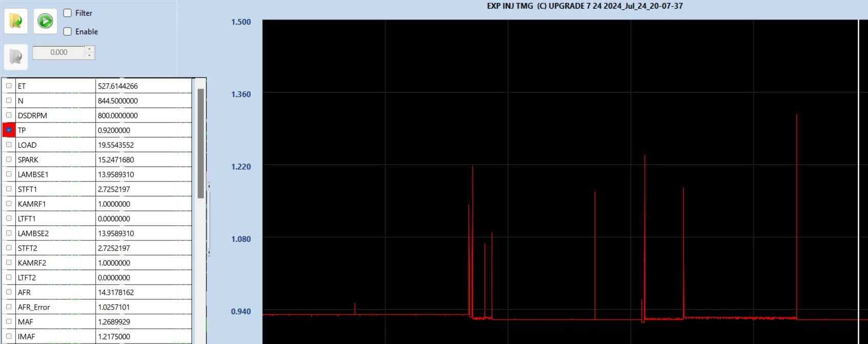Select the AFR_Error row label

tap(34, 307)
